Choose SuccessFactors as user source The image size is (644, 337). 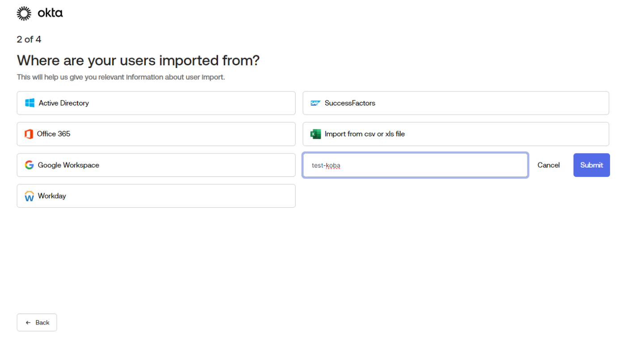tap(456, 103)
